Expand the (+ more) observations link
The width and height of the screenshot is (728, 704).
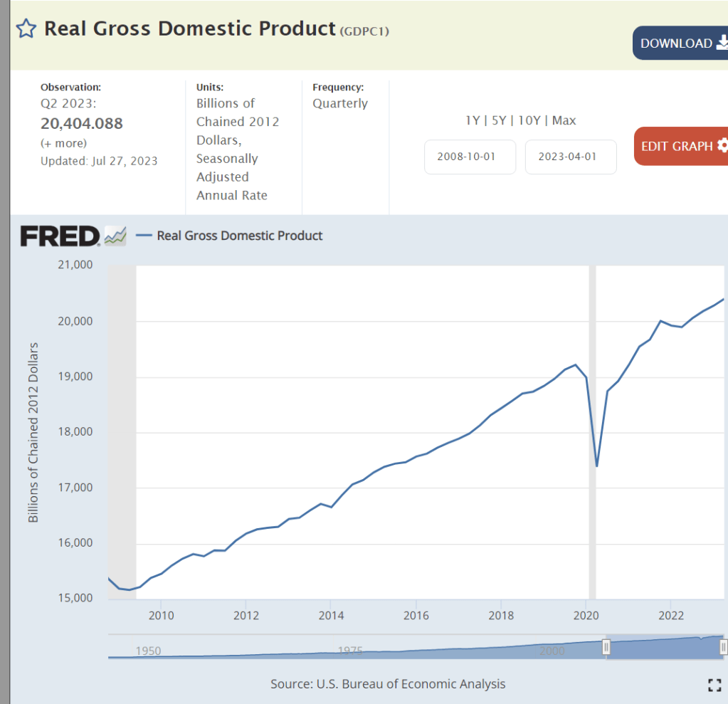(x=63, y=143)
